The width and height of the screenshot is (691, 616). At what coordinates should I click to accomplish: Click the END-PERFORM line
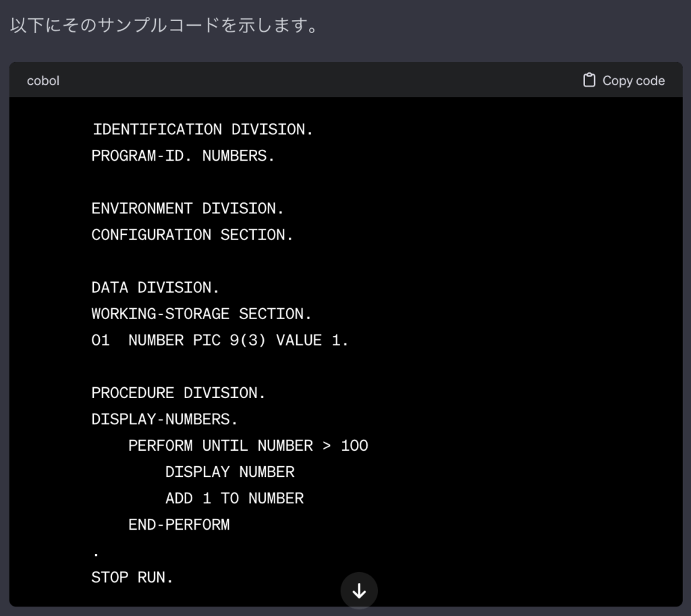coord(179,524)
